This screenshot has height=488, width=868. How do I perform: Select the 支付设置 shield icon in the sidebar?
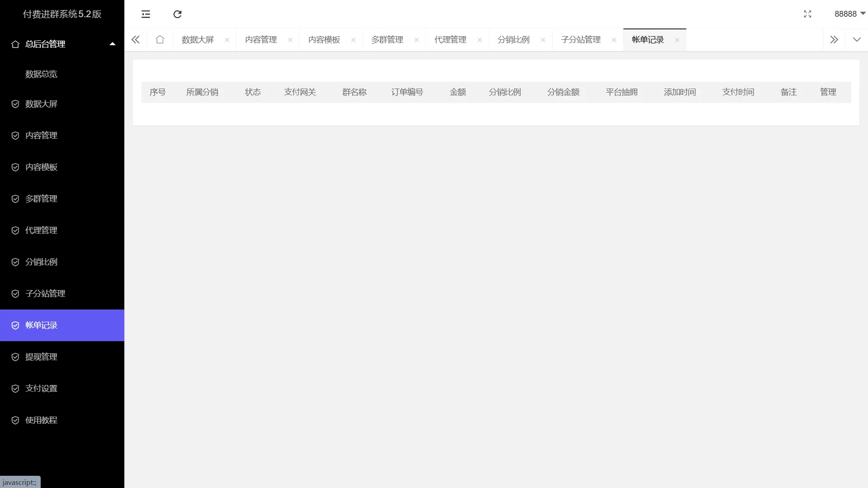[15, 388]
